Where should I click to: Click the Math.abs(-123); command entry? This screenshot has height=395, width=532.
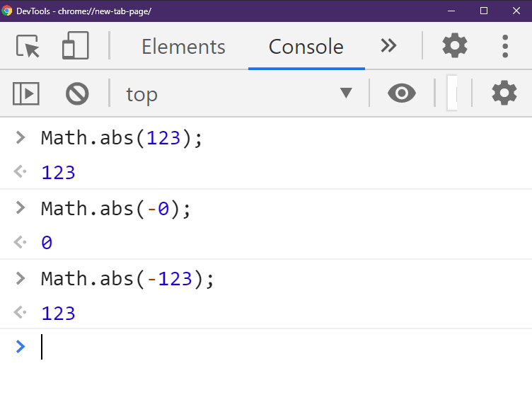point(127,279)
